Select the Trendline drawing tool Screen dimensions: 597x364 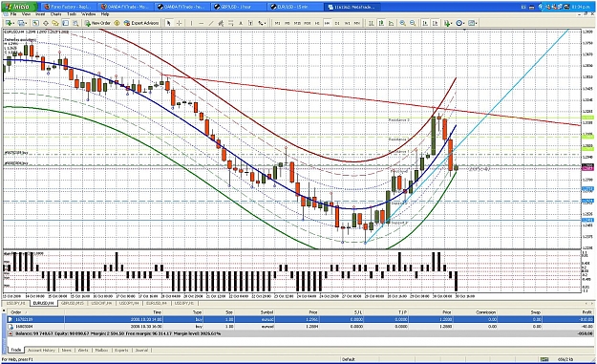click(211, 23)
